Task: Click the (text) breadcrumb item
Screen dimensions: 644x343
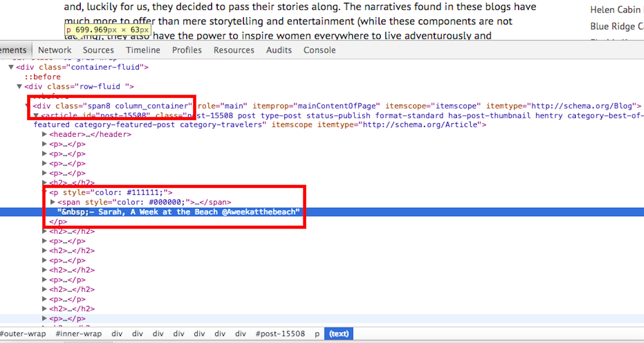Action: [x=339, y=333]
